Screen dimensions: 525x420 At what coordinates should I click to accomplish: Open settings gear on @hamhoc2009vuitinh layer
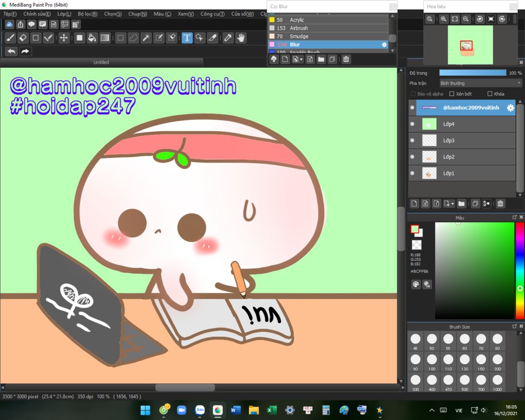(510, 108)
